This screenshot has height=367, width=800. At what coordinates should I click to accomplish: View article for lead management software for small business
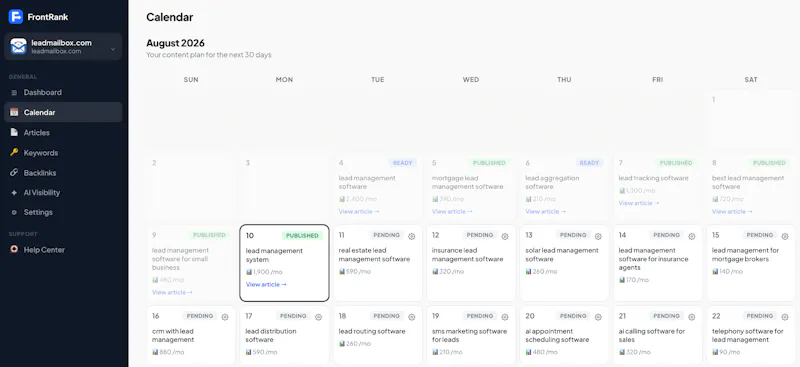172,292
